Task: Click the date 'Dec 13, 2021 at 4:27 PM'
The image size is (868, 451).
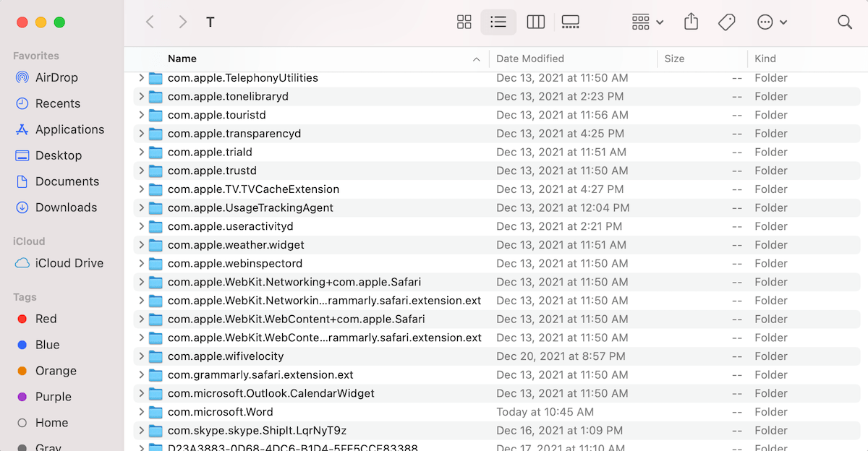Action: pyautogui.click(x=560, y=189)
